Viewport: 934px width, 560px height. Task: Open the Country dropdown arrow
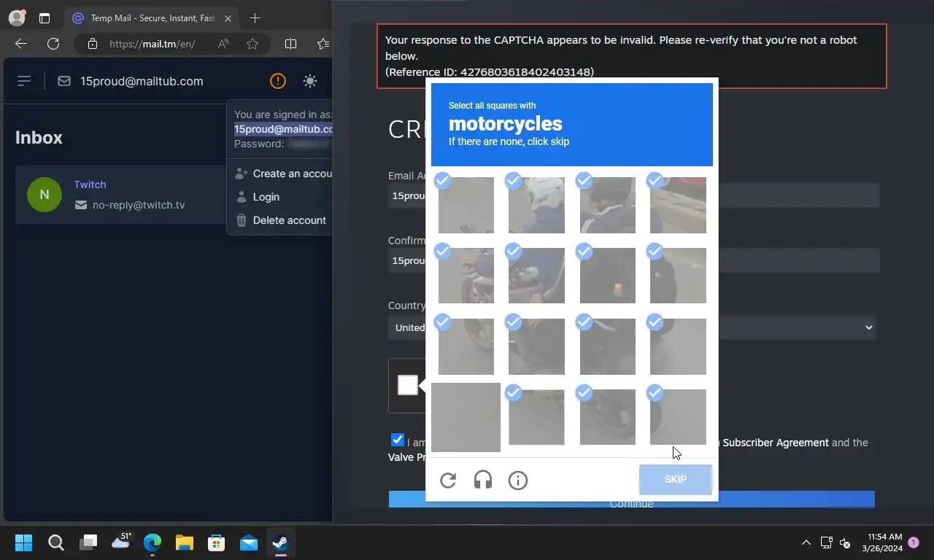point(868,327)
